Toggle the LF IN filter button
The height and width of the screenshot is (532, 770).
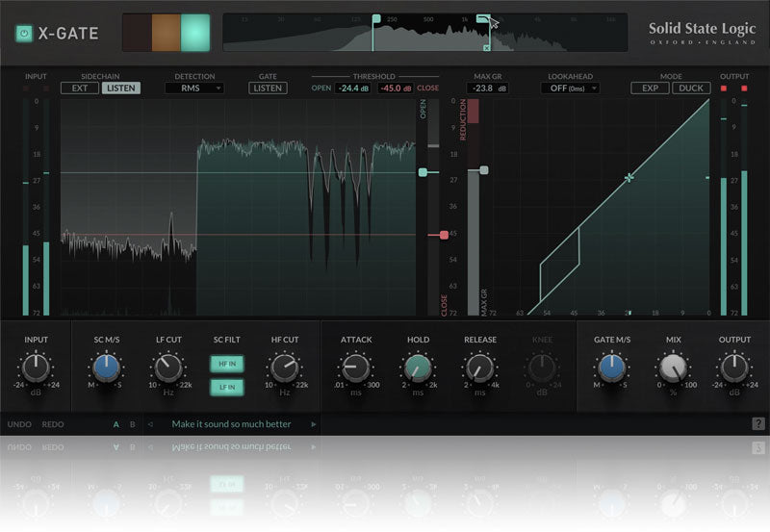[x=227, y=388]
